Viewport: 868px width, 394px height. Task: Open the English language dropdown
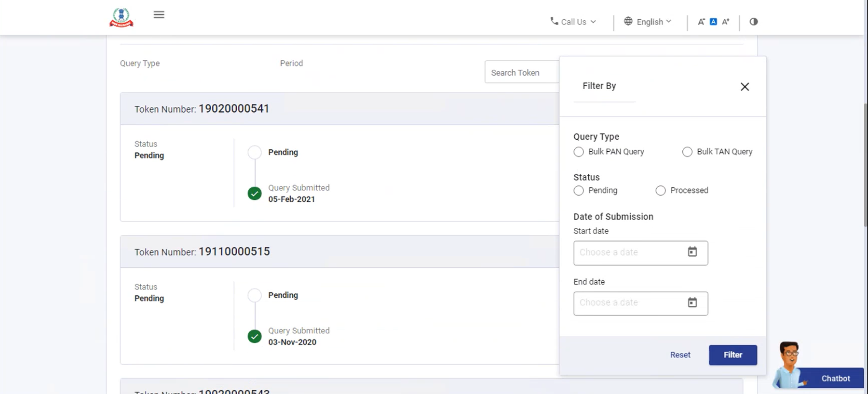[648, 22]
